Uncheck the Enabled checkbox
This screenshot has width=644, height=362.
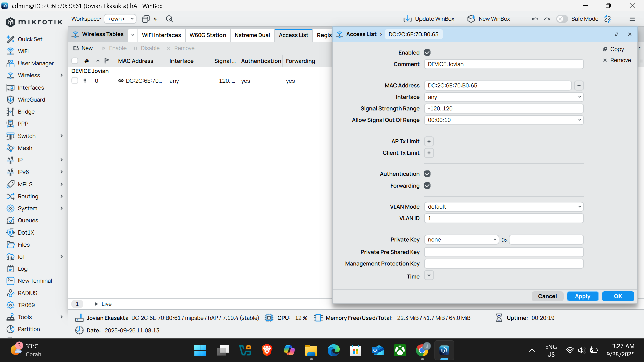tap(427, 53)
